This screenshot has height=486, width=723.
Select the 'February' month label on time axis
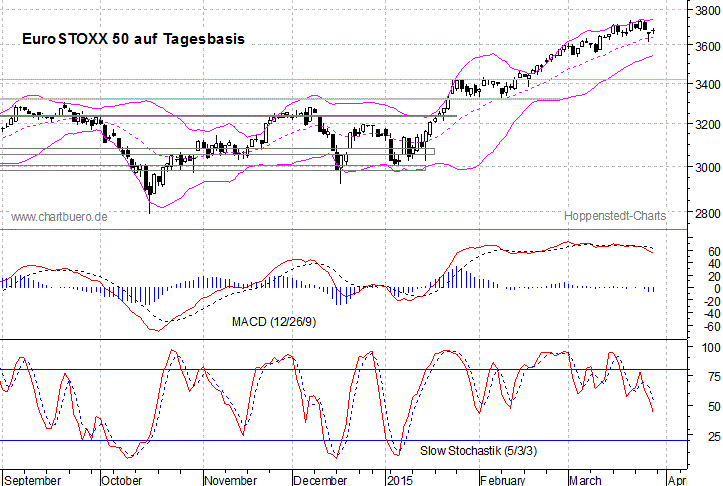click(x=502, y=480)
